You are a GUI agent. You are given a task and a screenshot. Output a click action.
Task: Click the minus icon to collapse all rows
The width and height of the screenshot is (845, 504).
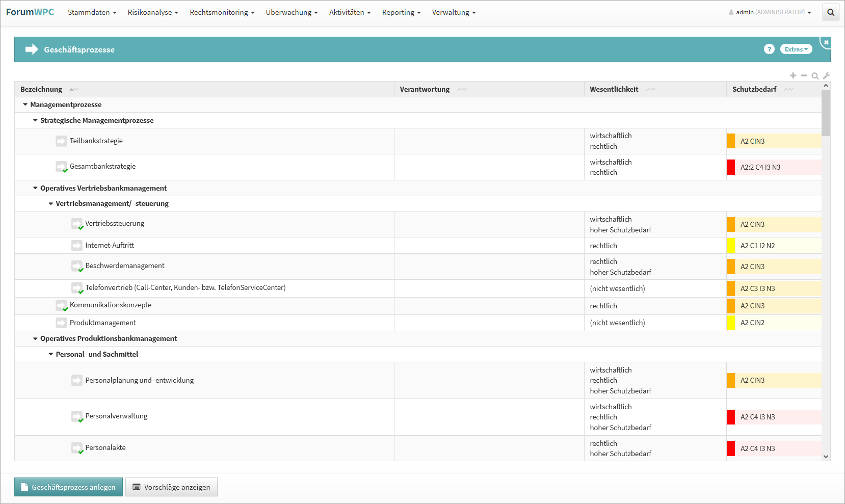pyautogui.click(x=804, y=75)
